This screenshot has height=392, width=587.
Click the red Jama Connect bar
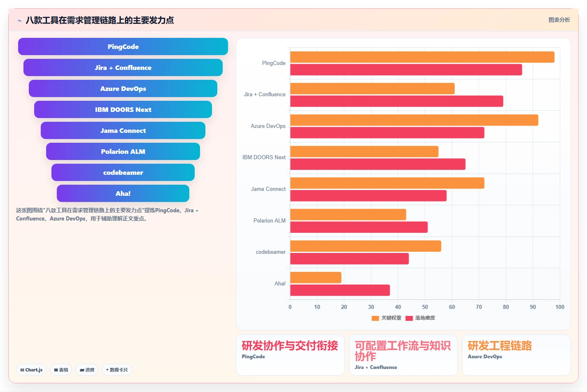coord(368,195)
